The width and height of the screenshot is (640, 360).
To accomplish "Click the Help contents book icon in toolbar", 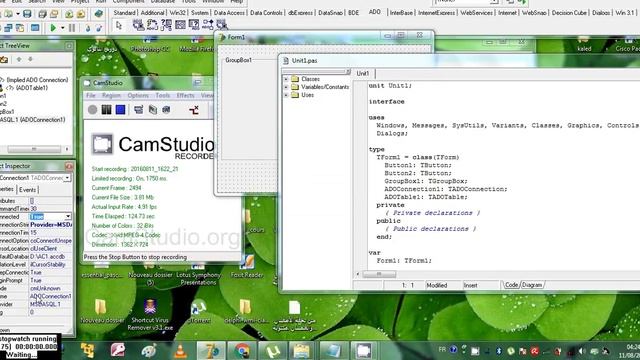I will tap(98, 14).
